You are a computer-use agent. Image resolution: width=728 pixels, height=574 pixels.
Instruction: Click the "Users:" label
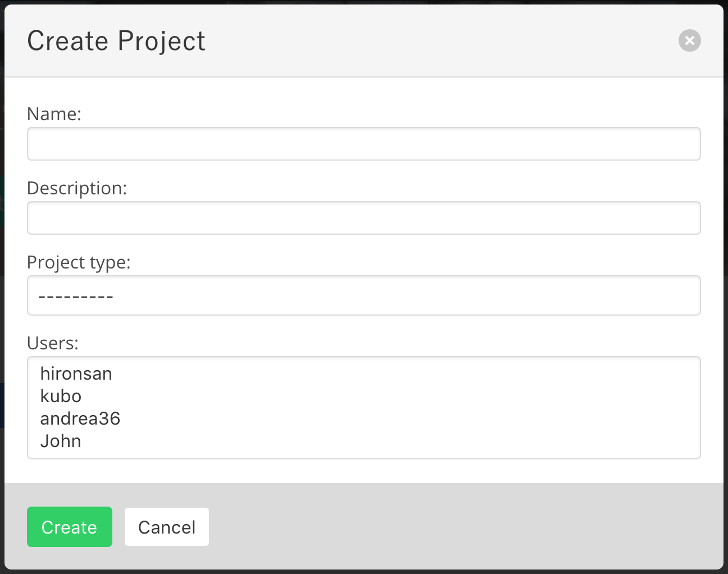[x=53, y=343]
